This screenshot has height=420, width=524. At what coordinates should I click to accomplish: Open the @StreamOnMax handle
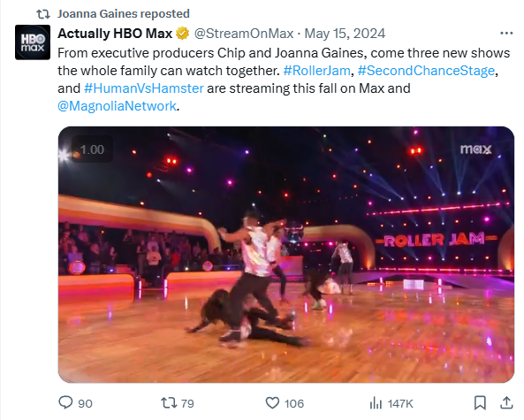pyautogui.click(x=244, y=34)
